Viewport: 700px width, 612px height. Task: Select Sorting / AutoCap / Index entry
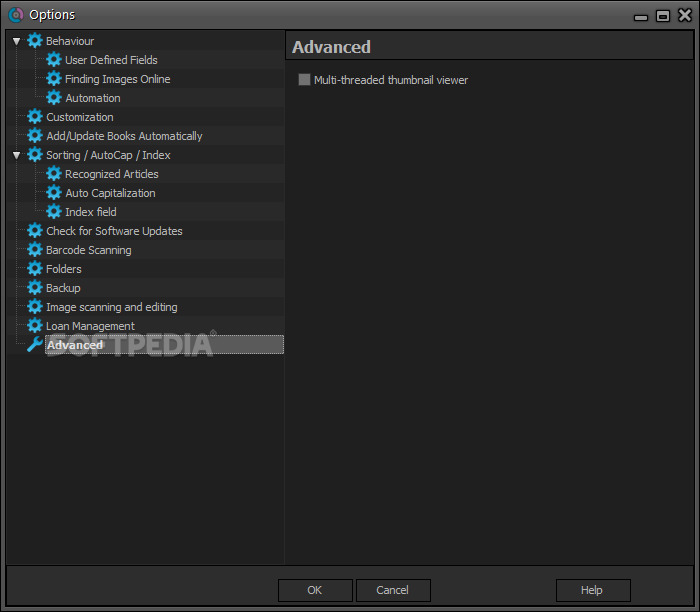(108, 155)
